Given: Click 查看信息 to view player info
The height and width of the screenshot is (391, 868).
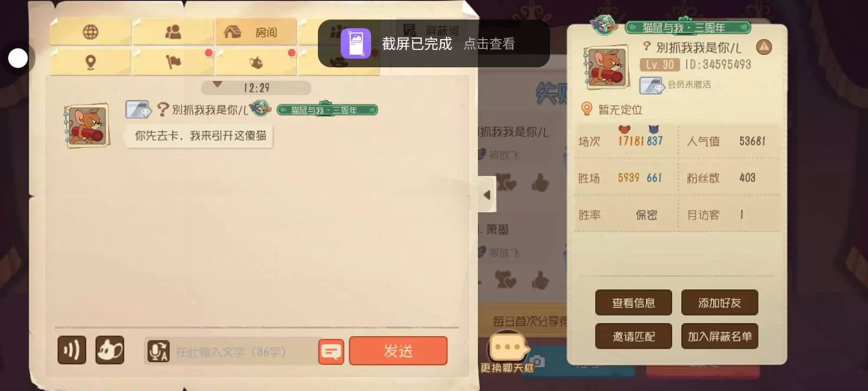Looking at the screenshot, I should (634, 302).
